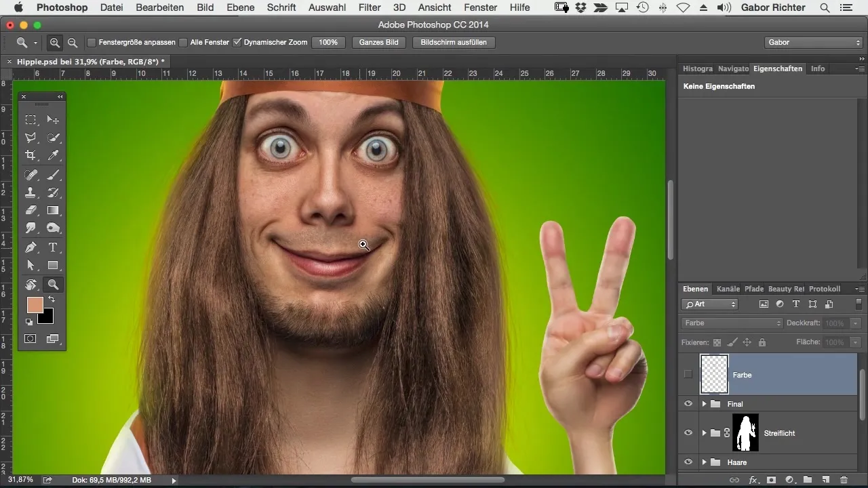
Task: Create a new layer
Action: coord(825,480)
